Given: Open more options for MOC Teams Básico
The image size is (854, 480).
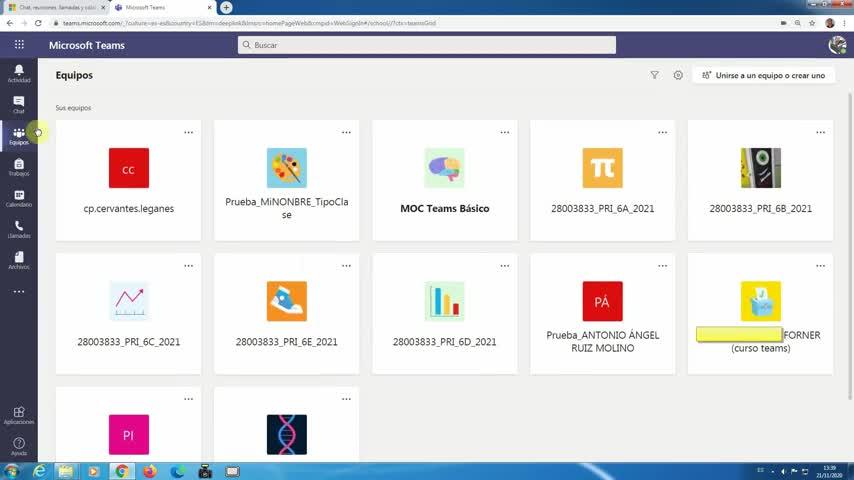Looking at the screenshot, I should (505, 132).
